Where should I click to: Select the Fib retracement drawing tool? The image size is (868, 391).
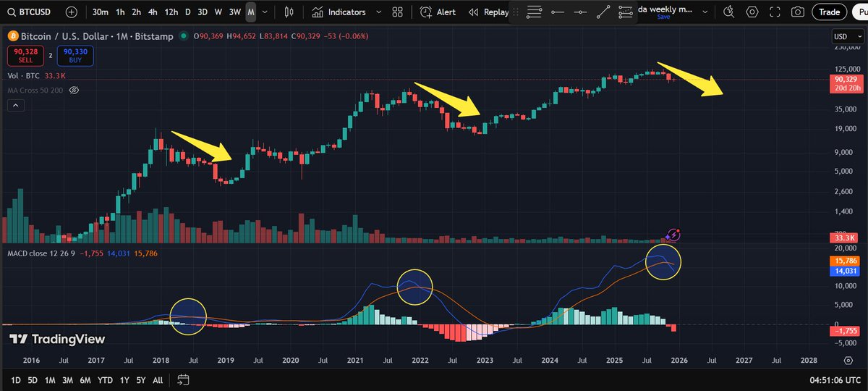pos(535,12)
